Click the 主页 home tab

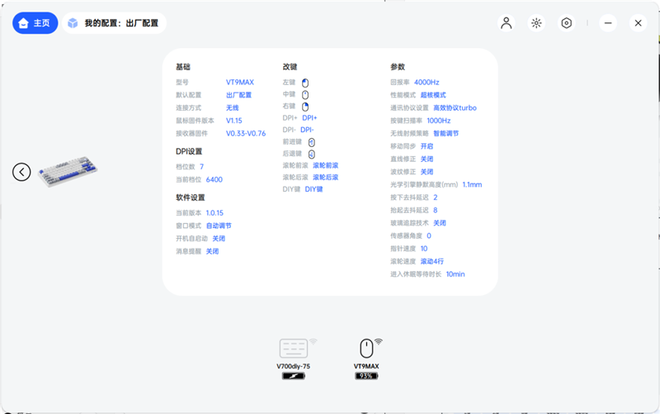pyautogui.click(x=35, y=23)
